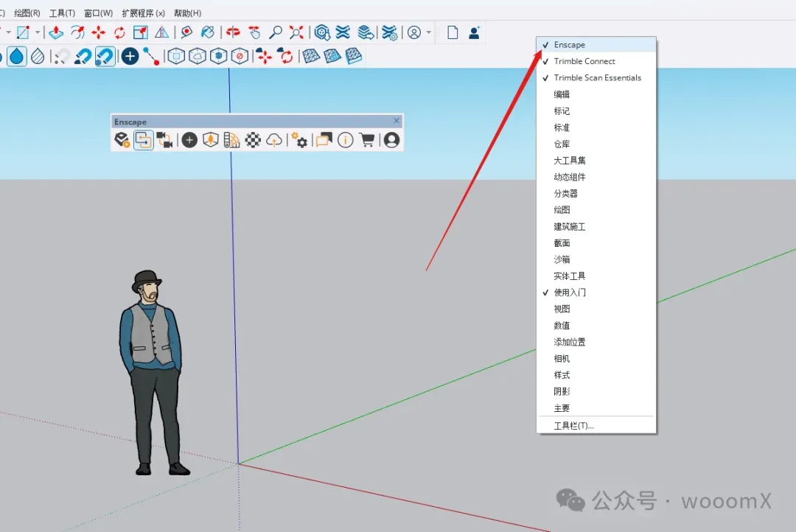Click the Enscape cloud upload icon

pos(274,139)
